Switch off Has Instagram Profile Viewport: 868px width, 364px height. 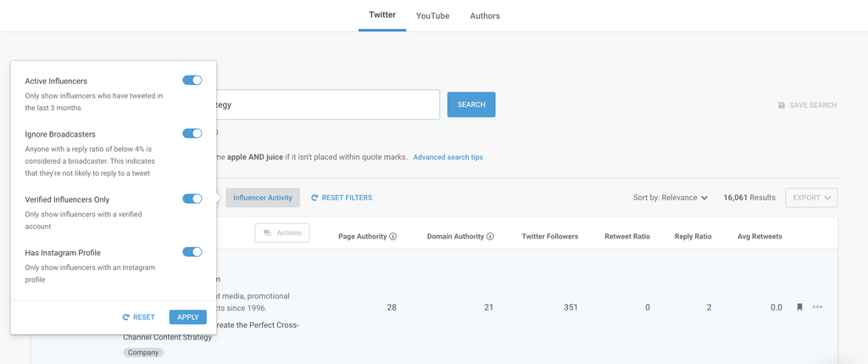coord(192,252)
